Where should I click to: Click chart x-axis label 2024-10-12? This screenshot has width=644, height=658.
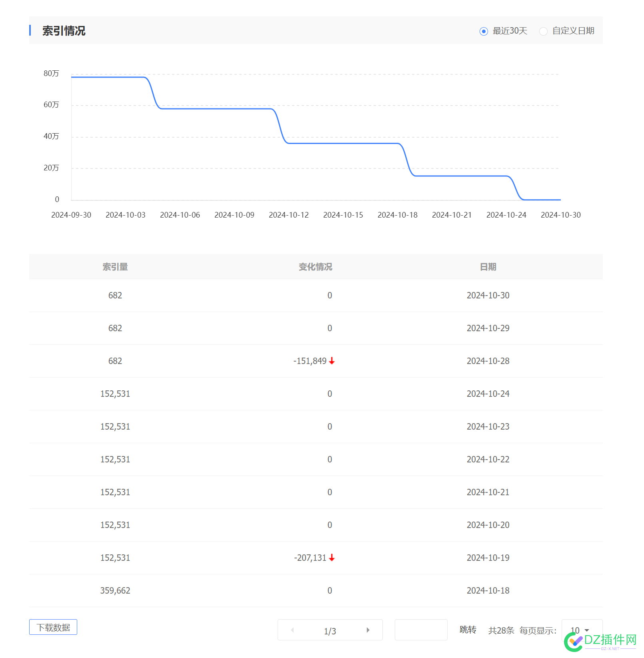[289, 215]
